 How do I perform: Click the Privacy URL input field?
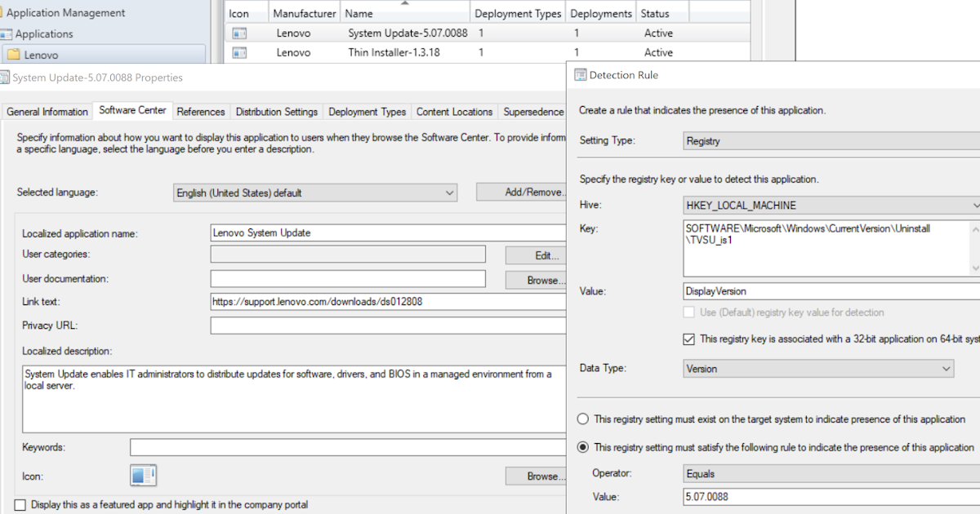point(388,326)
